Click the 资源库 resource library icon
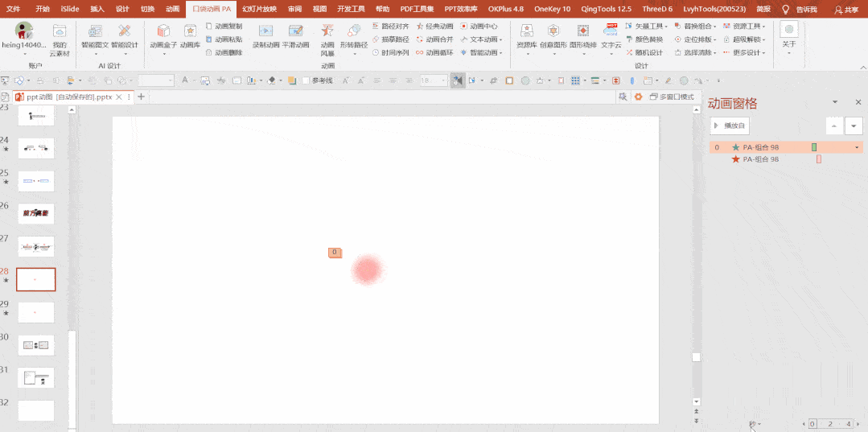This screenshot has width=868, height=432. click(526, 35)
